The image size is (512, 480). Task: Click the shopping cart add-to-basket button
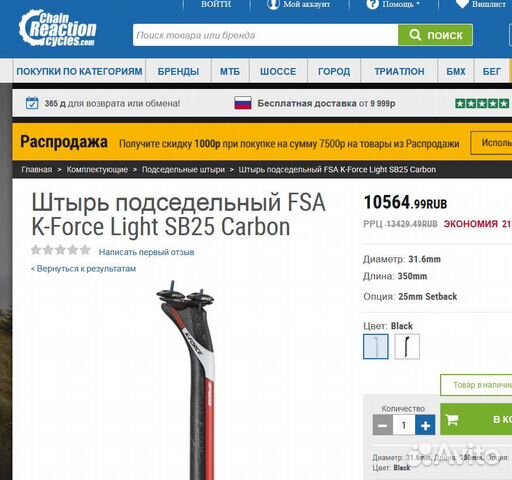click(476, 419)
